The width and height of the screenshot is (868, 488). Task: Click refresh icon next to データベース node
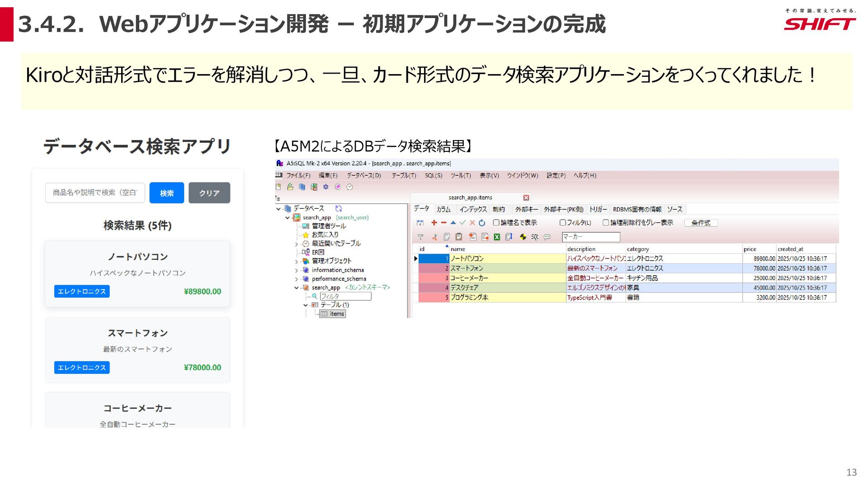[x=339, y=208]
